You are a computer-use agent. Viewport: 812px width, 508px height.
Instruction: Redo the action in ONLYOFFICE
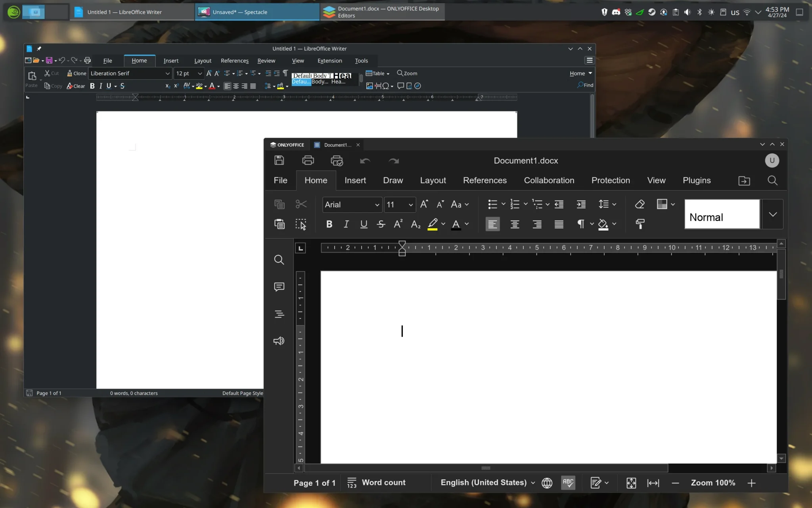(x=394, y=161)
